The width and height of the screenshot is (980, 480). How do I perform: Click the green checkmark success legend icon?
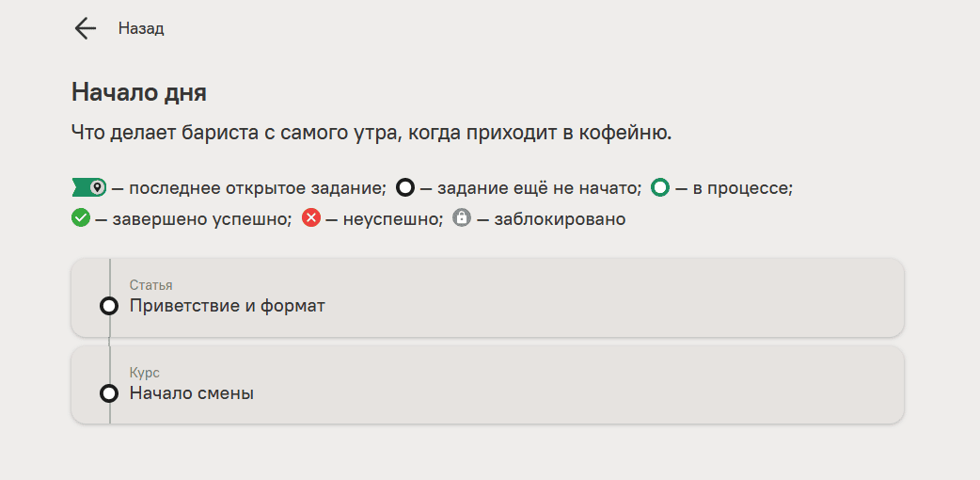(x=81, y=218)
